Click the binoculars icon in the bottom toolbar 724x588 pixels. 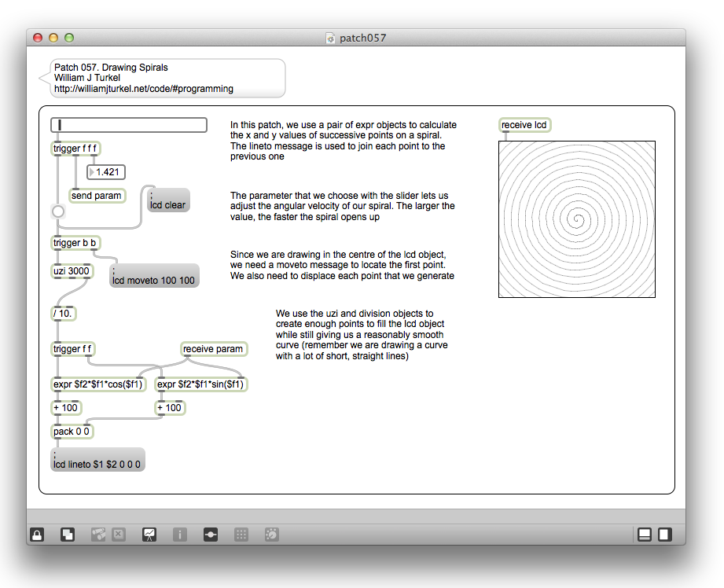point(98,535)
